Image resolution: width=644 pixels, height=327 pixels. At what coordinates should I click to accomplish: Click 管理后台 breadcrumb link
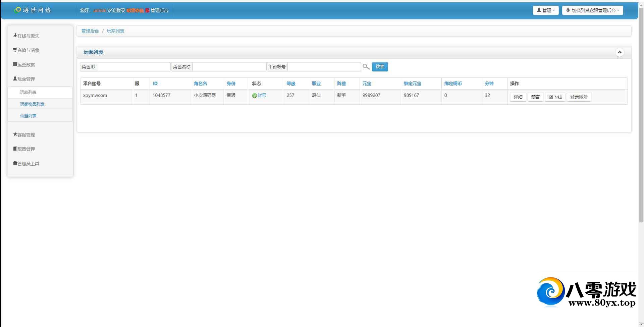point(90,31)
